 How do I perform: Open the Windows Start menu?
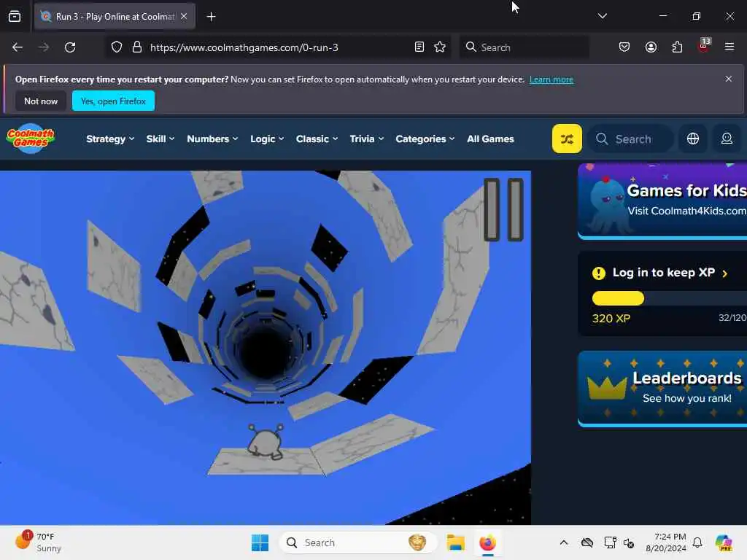tap(260, 542)
